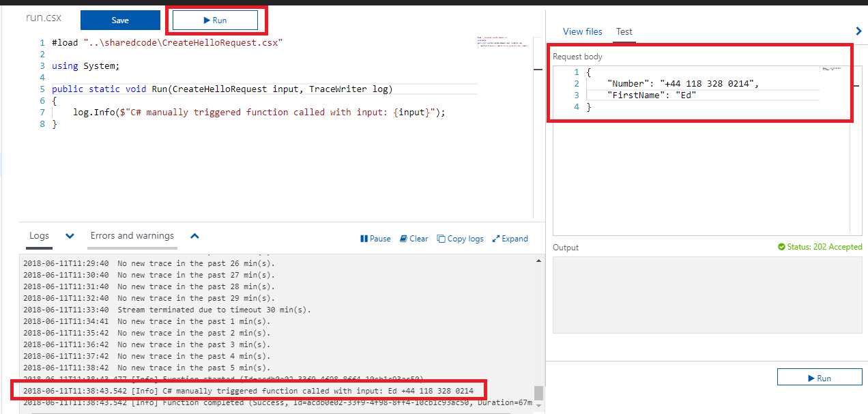This screenshot has height=414, width=868.
Task: Select the Test tab
Action: 624,31
